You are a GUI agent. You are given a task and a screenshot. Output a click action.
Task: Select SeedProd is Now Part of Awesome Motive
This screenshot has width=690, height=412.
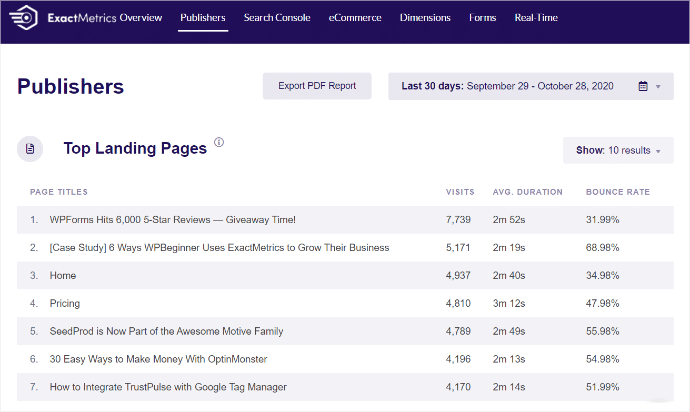click(x=166, y=331)
